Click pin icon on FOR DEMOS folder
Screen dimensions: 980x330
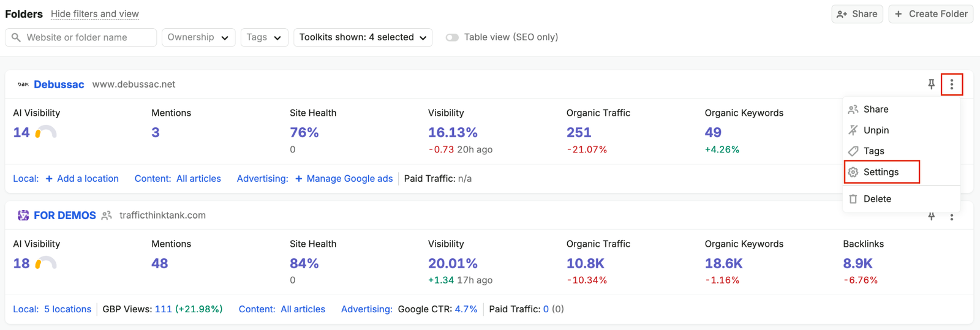tap(931, 216)
